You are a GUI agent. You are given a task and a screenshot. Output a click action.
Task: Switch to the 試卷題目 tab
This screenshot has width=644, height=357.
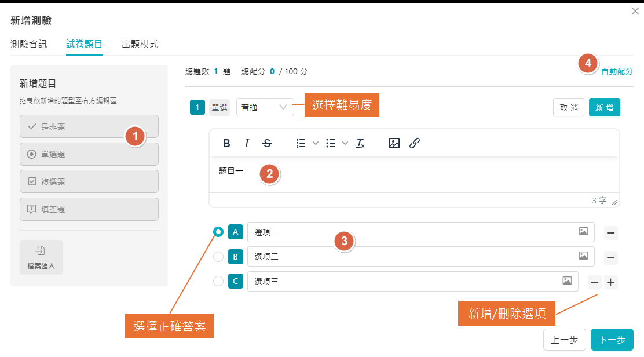coord(84,44)
